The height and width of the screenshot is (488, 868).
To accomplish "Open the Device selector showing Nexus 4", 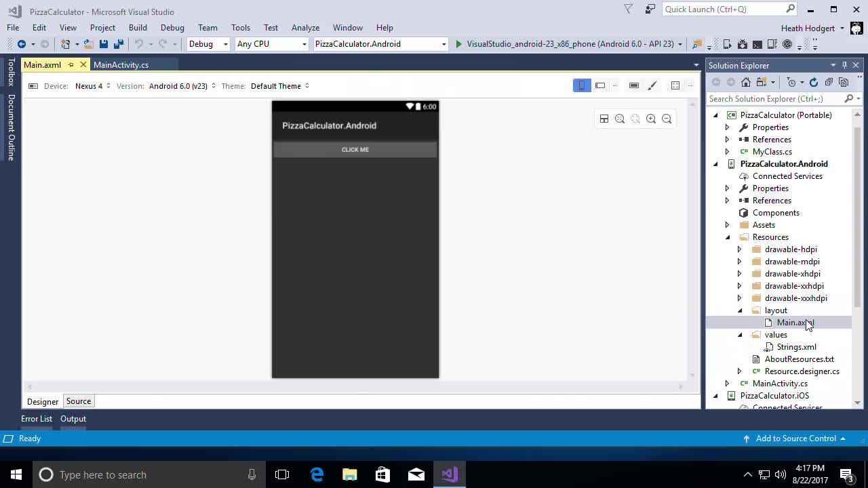I will (x=89, y=86).
